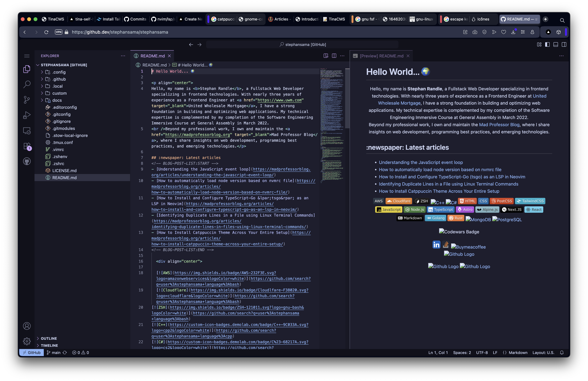Viewport: 588px width, 381px height.
Task: Expand the .github folder
Action: pyautogui.click(x=82, y=79)
